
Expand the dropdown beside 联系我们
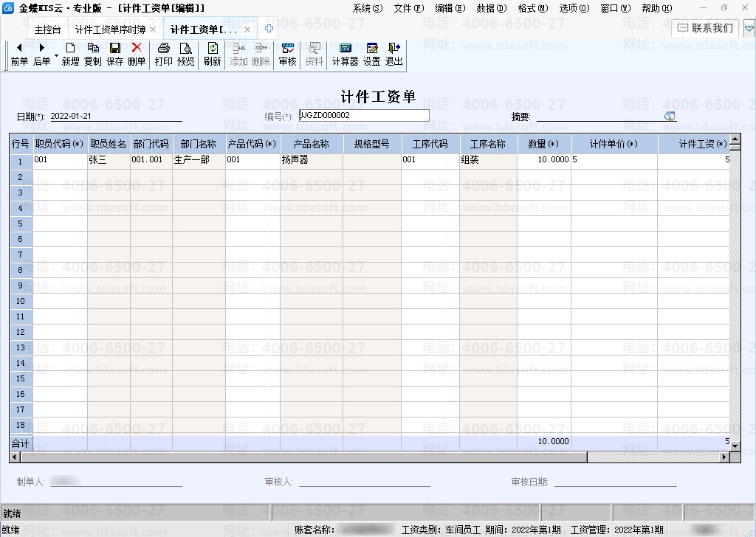pos(749,29)
